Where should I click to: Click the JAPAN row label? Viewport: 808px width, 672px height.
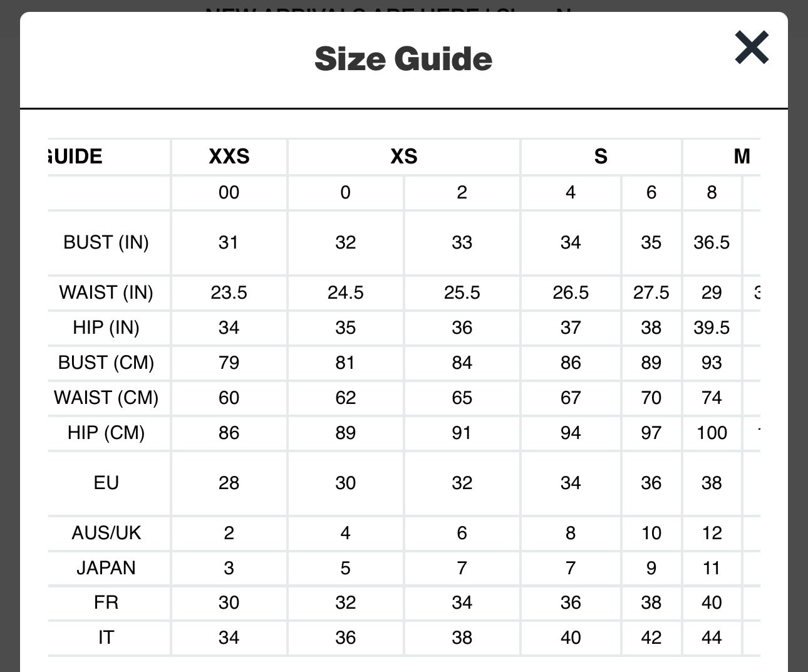click(x=106, y=568)
